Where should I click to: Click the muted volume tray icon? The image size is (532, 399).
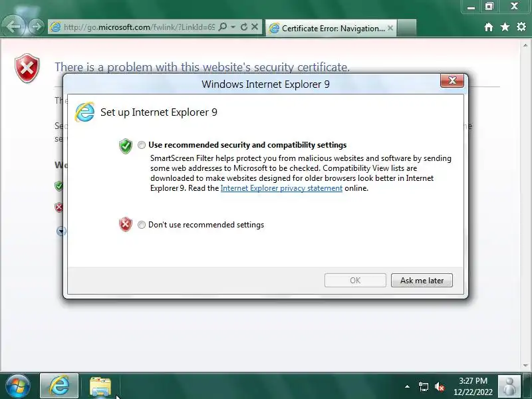(440, 386)
